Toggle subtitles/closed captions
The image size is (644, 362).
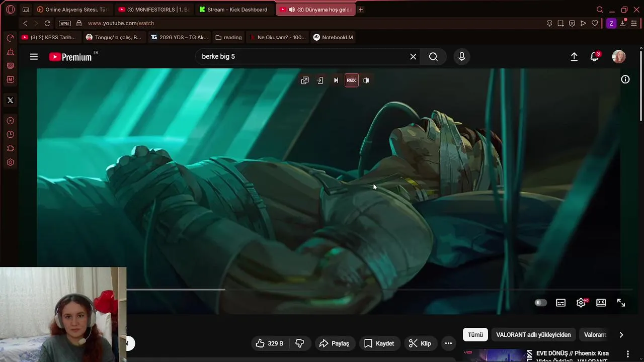coord(560,303)
